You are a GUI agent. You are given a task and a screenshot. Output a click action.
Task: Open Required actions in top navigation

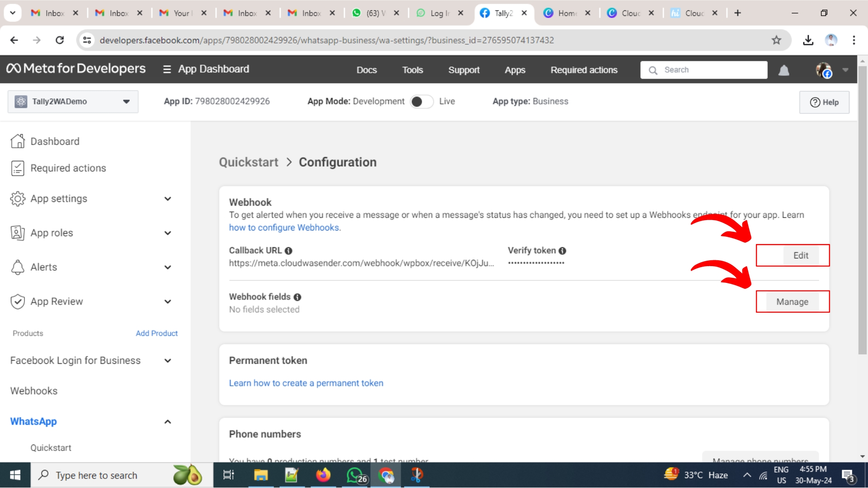584,70
